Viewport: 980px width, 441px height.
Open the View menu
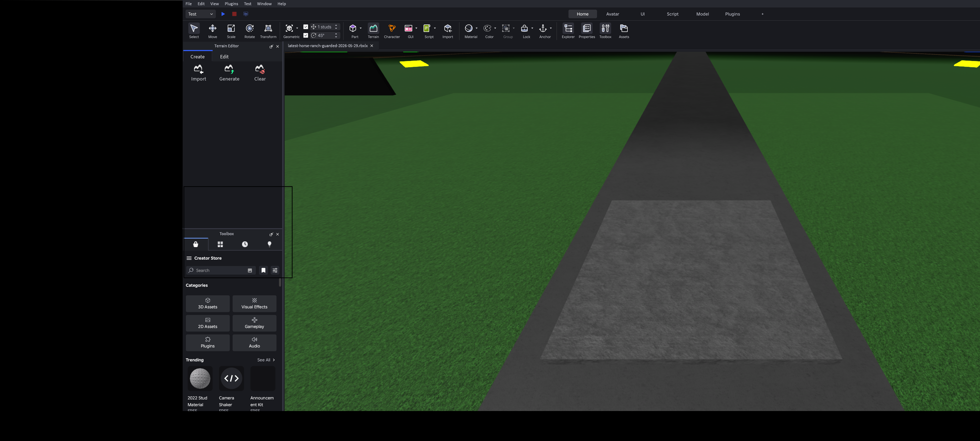point(215,4)
